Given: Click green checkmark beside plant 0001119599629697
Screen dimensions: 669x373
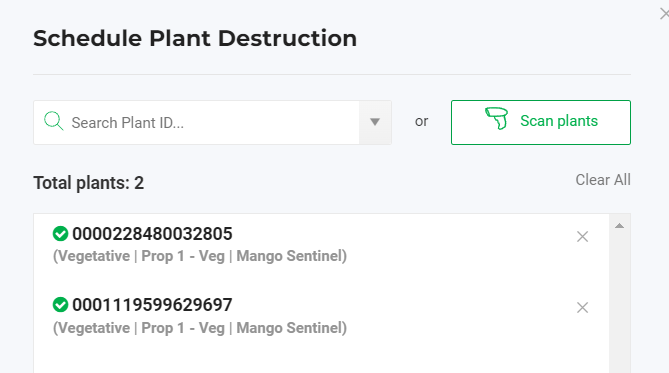Looking at the screenshot, I should point(60,305).
